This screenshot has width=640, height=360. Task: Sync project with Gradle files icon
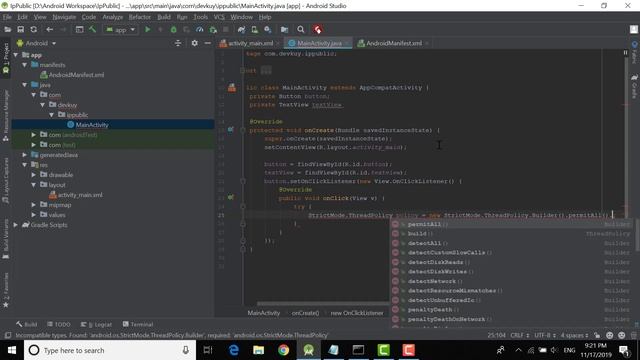(x=242, y=29)
